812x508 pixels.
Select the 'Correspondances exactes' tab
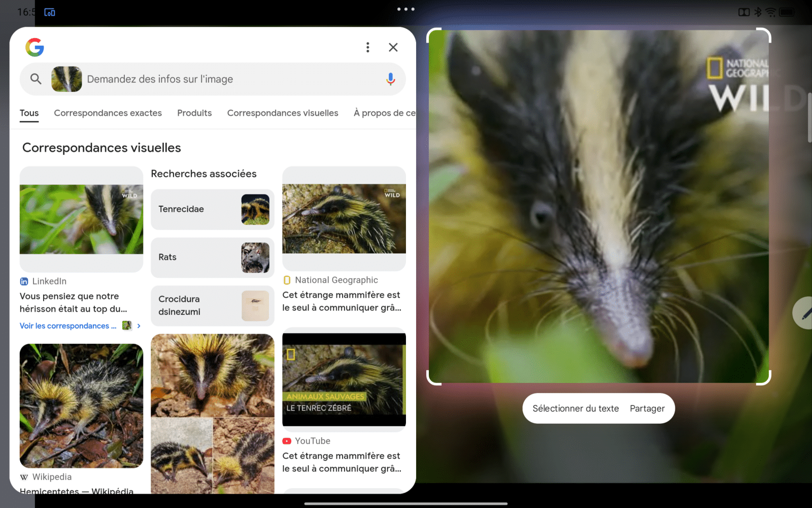(x=108, y=113)
